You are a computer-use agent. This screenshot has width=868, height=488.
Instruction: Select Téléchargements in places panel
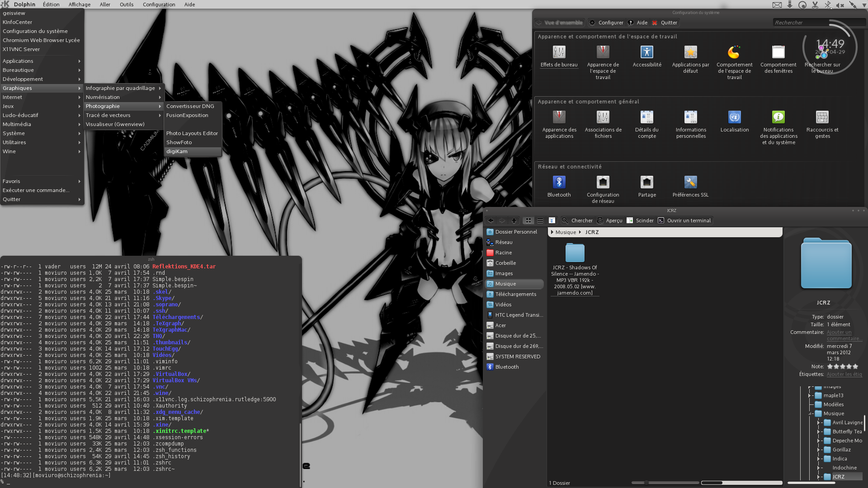point(514,294)
